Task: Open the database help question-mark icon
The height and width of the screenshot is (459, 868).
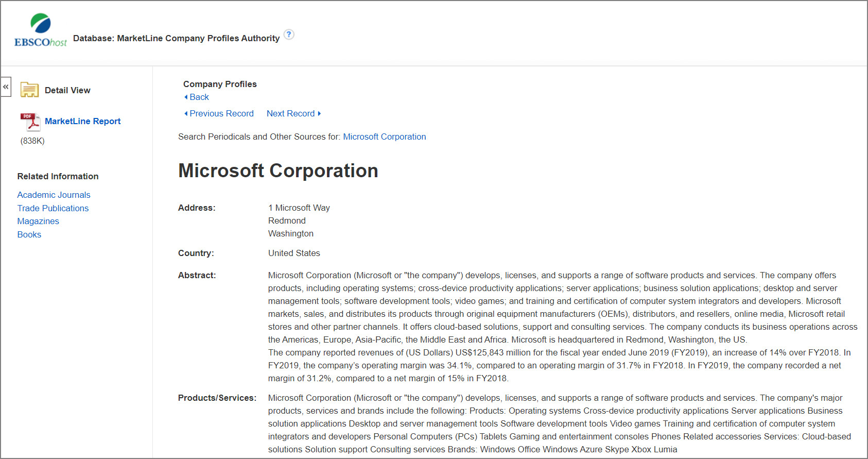Action: pyautogui.click(x=289, y=35)
